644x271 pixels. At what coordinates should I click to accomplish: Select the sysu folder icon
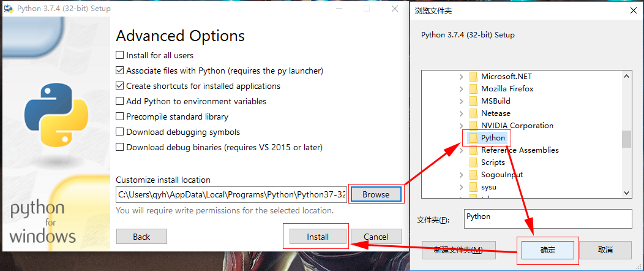point(474,187)
